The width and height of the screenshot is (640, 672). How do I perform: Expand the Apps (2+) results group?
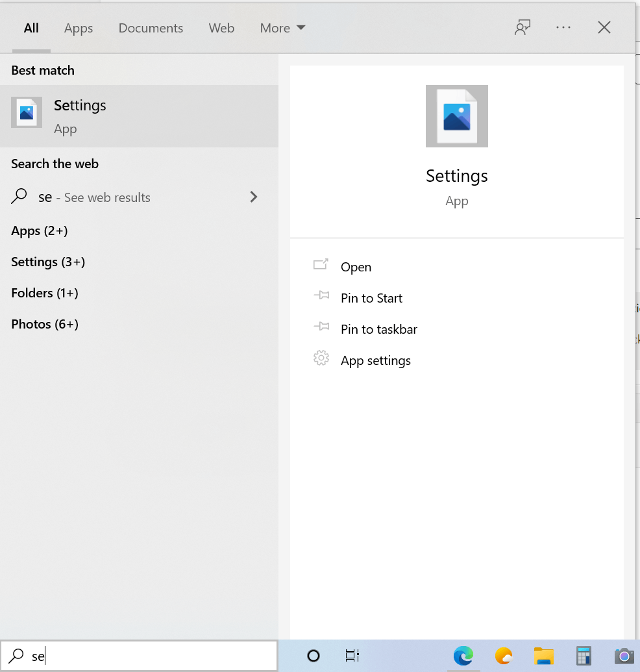click(x=40, y=230)
